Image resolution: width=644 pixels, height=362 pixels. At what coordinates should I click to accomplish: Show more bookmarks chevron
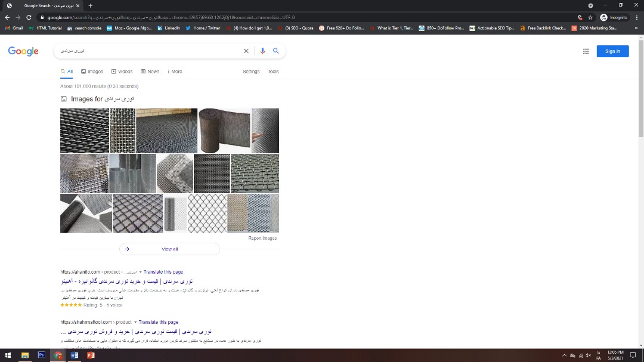(636, 28)
